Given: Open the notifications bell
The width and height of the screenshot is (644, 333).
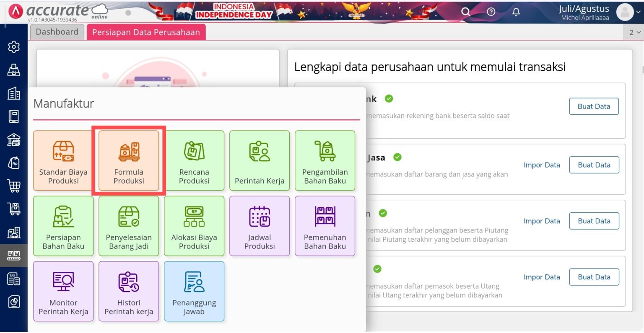Looking at the screenshot, I should coord(516,12).
